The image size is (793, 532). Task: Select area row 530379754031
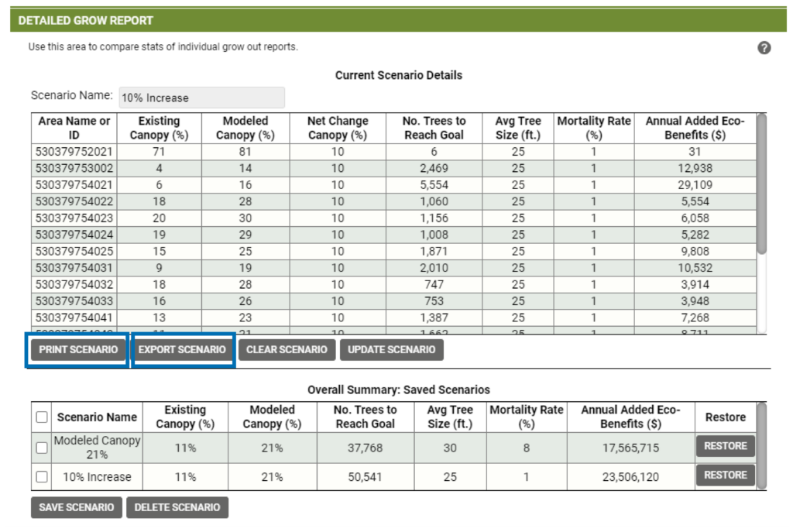[74, 268]
